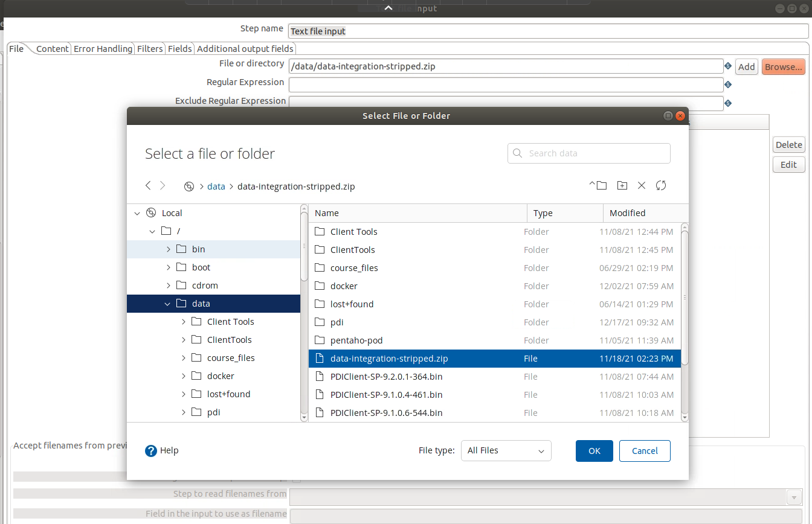Screen dimensions: 812x524
Task: Select PDIClient-SP-9.2.0.1-364.bin in the file list
Action: click(386, 377)
